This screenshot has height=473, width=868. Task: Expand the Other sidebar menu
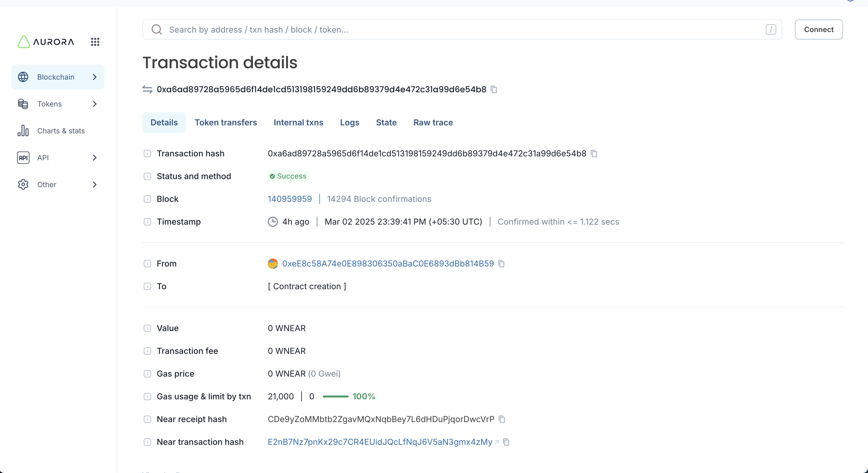[58, 185]
